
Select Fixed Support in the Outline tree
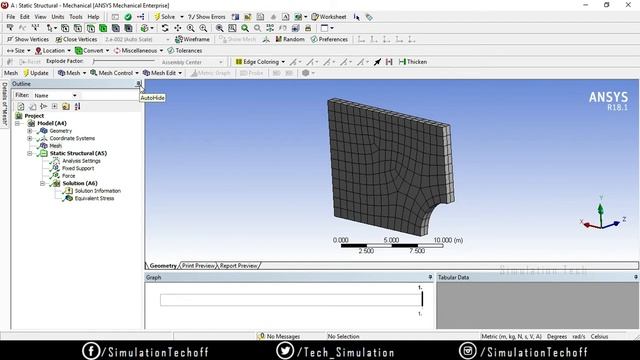point(78,168)
